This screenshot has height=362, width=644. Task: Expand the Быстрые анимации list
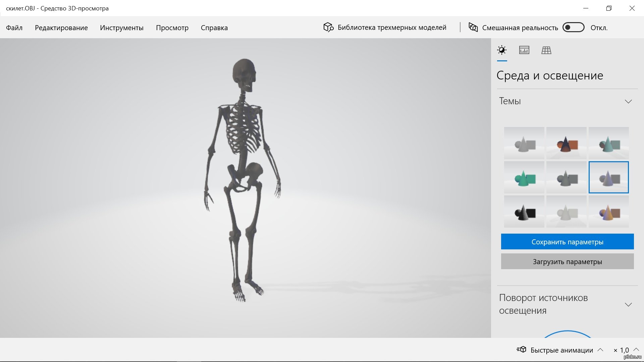click(x=600, y=350)
